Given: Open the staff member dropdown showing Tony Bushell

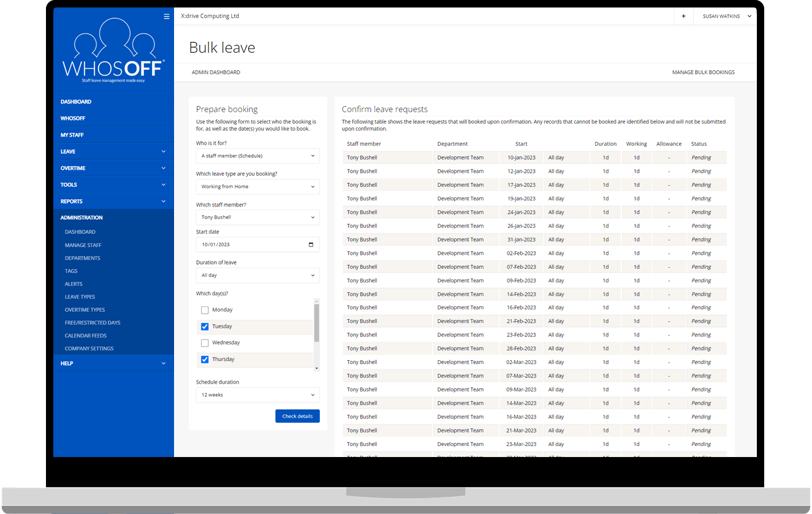Looking at the screenshot, I should pyautogui.click(x=257, y=217).
